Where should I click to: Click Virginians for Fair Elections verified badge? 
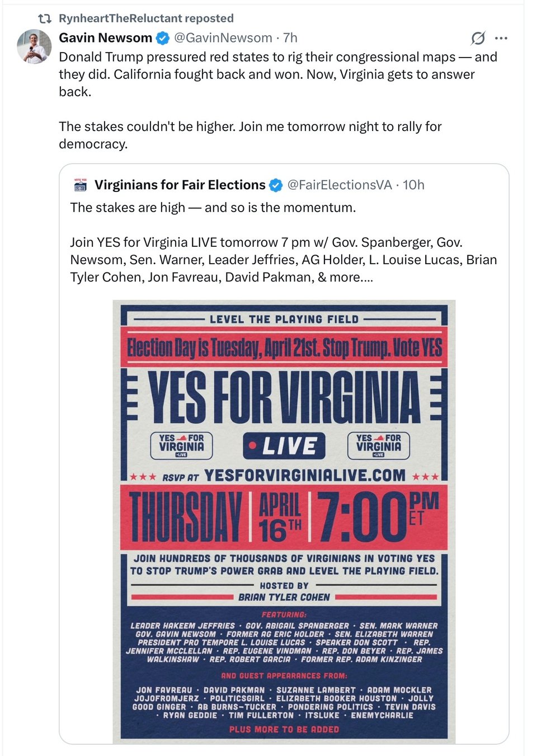tap(276, 185)
